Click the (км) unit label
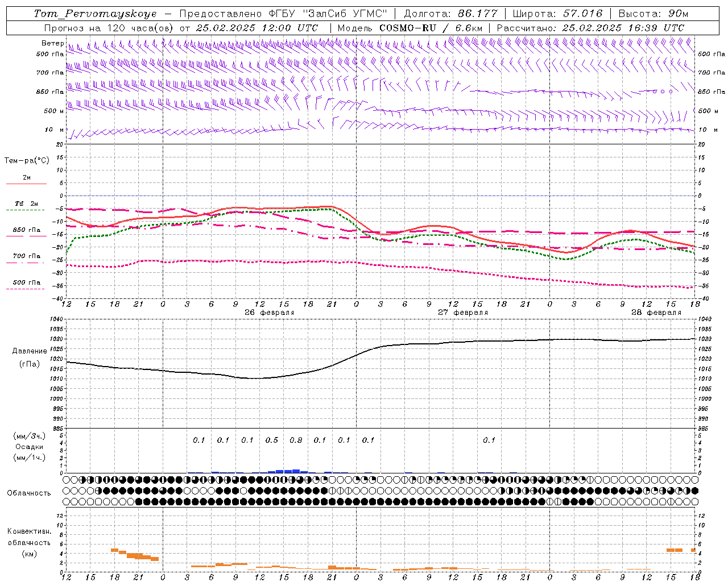Viewport: 728px width, 582px height. [29, 554]
